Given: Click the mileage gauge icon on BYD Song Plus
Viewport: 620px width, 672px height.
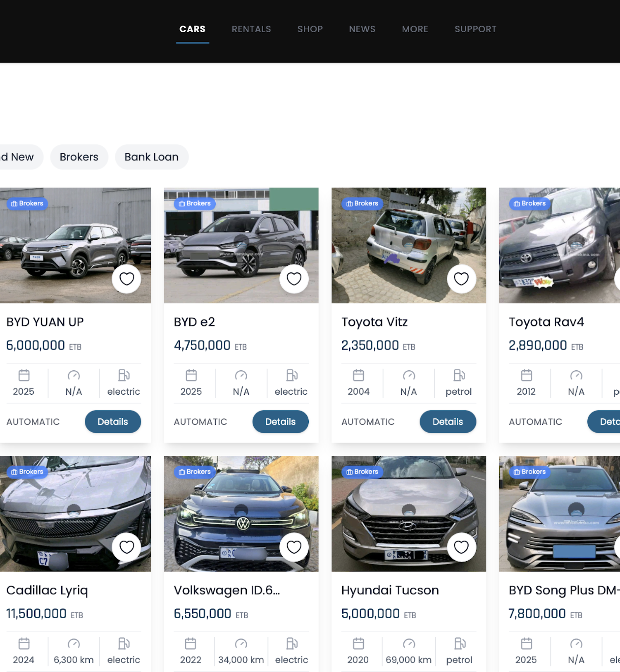Looking at the screenshot, I should point(576,643).
